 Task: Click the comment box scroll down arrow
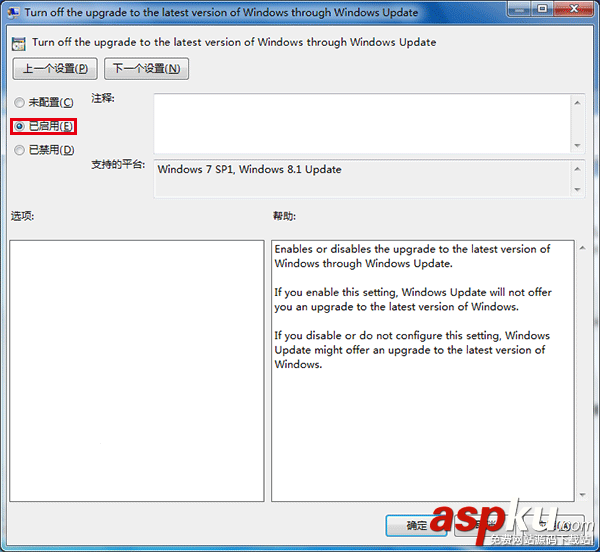[x=577, y=145]
